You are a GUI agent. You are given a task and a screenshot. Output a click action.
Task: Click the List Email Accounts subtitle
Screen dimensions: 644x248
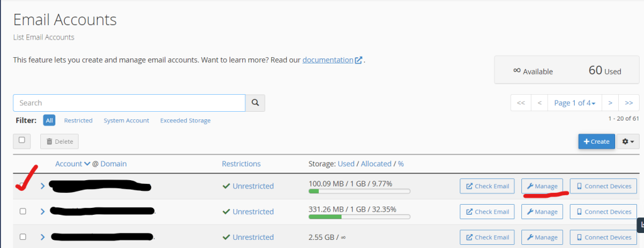[43, 37]
